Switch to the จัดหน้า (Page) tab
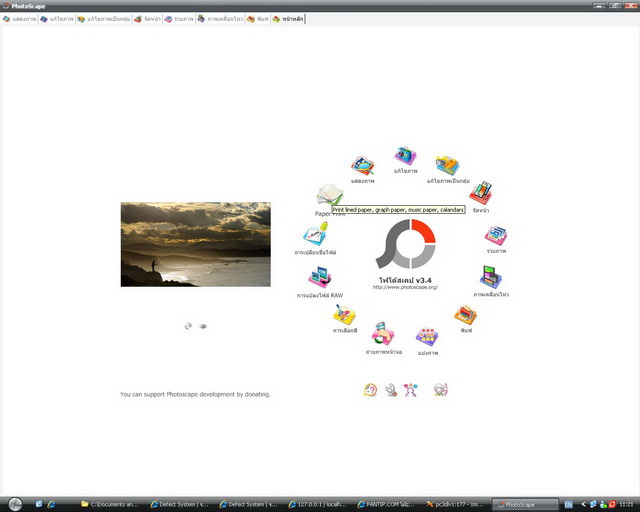This screenshot has width=640, height=512. [x=147, y=19]
